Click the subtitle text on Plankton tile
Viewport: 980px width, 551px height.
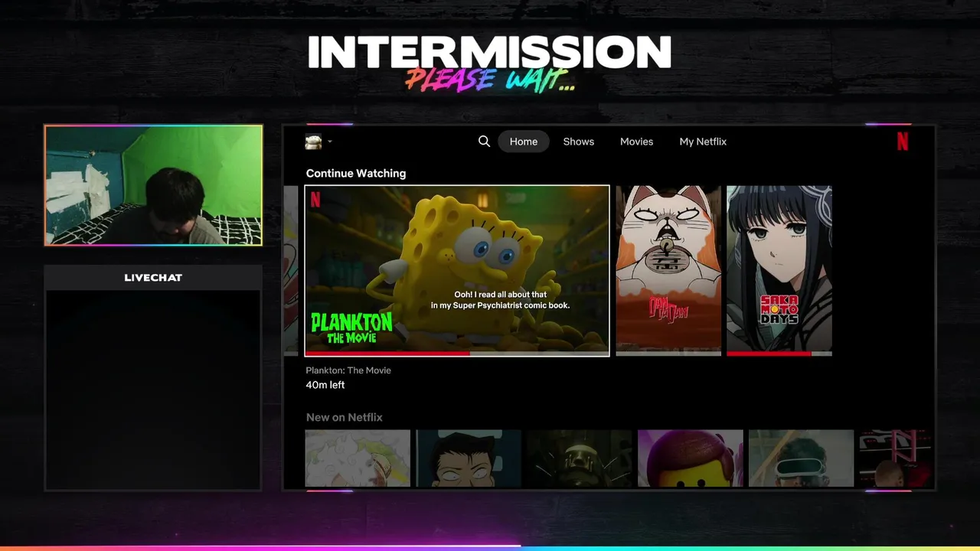point(500,300)
